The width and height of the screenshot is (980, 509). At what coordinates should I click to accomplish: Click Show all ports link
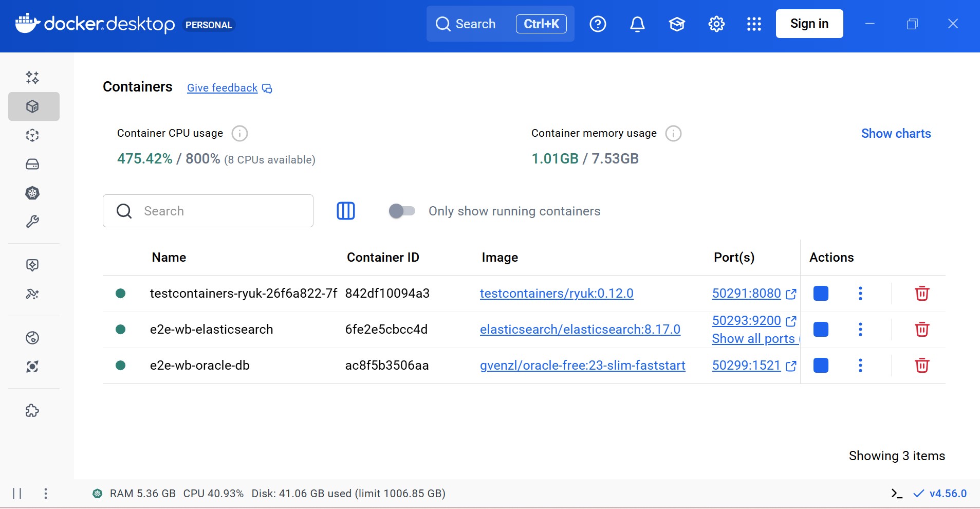755,339
